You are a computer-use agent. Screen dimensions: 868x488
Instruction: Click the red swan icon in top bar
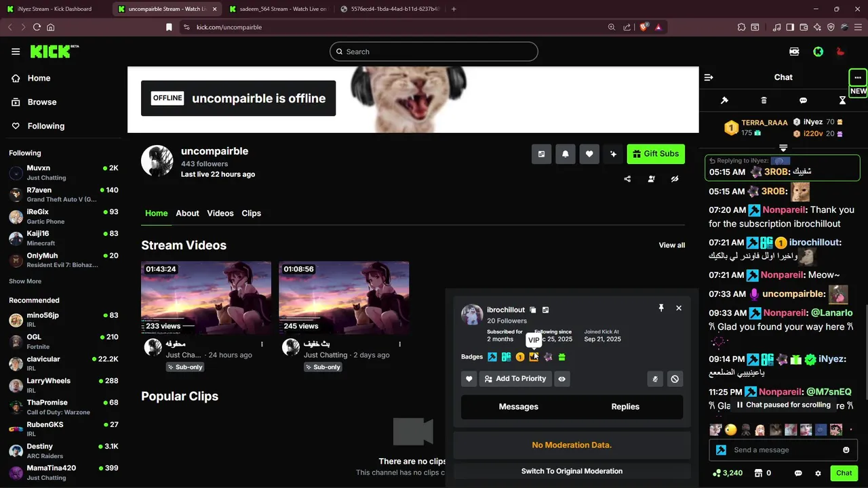pos(840,52)
